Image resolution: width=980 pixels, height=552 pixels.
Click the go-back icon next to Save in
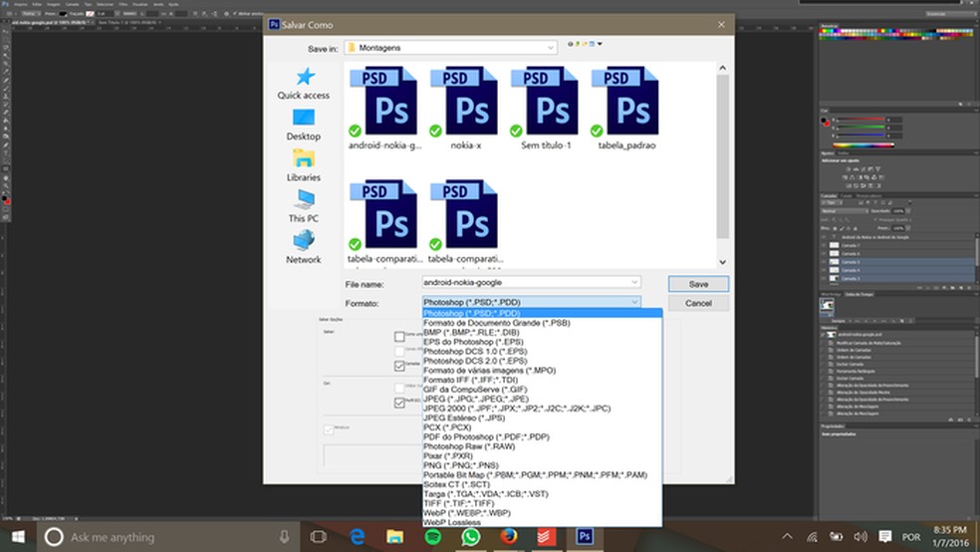click(570, 45)
